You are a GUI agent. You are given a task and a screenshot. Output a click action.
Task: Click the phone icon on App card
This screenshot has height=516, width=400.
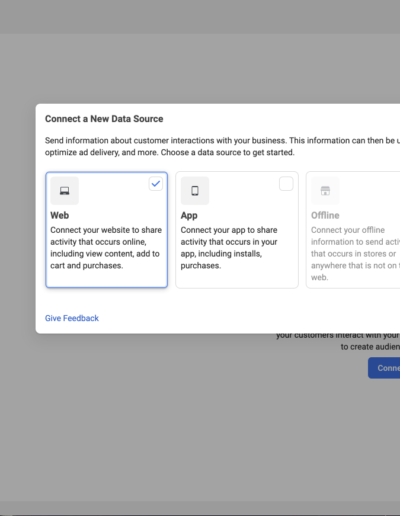point(195,191)
